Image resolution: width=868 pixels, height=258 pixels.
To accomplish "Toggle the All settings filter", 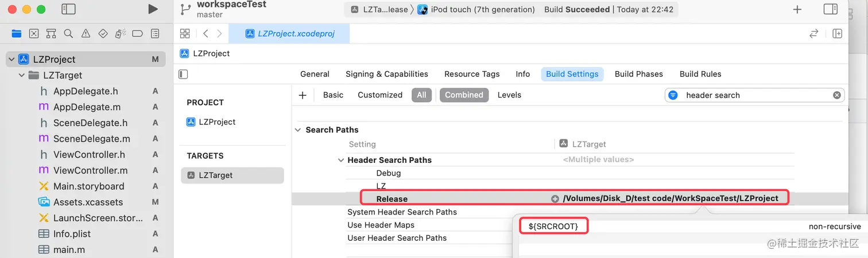I will pyautogui.click(x=421, y=95).
